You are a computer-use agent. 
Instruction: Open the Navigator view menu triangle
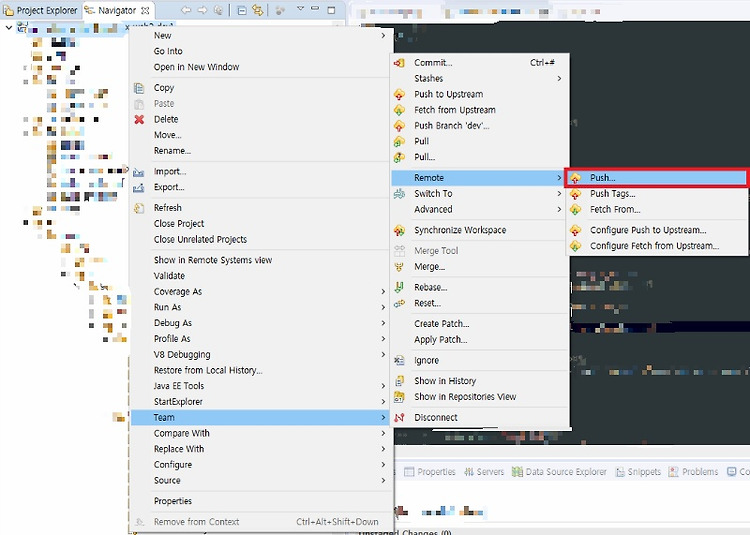300,9
